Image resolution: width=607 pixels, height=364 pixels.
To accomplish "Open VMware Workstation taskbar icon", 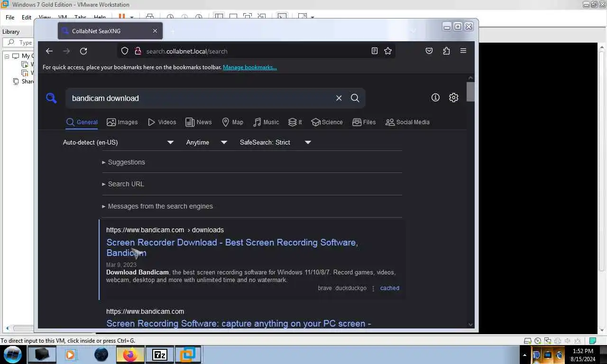I will (x=188, y=355).
